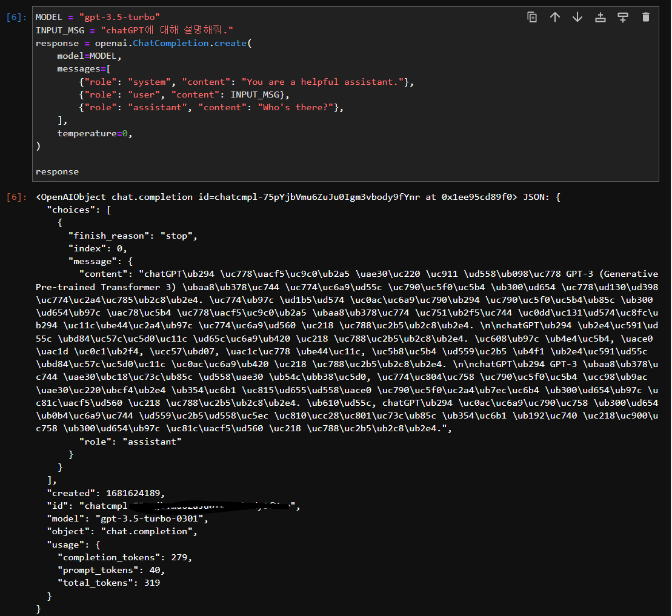Click "model": "gpt-3.5-turbo-0301" in output

(127, 518)
